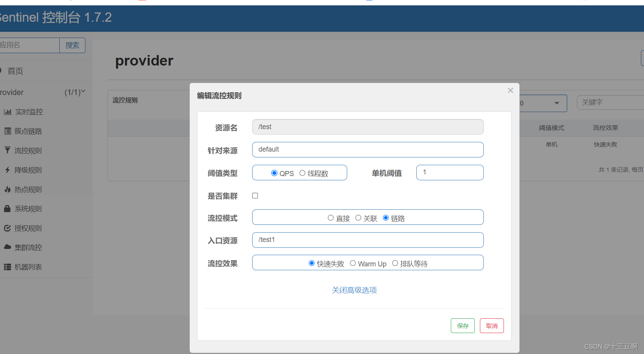Click the 单机阈值 value field
This screenshot has height=354, width=644.
450,173
